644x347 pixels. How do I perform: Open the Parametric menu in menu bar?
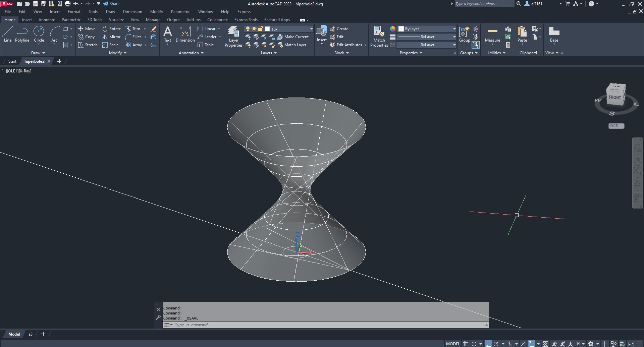pos(180,12)
